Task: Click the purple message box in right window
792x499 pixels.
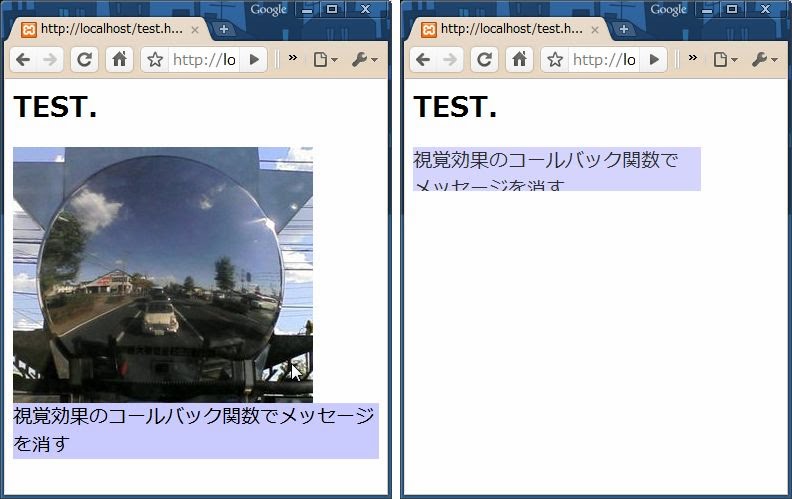Action: (x=556, y=169)
